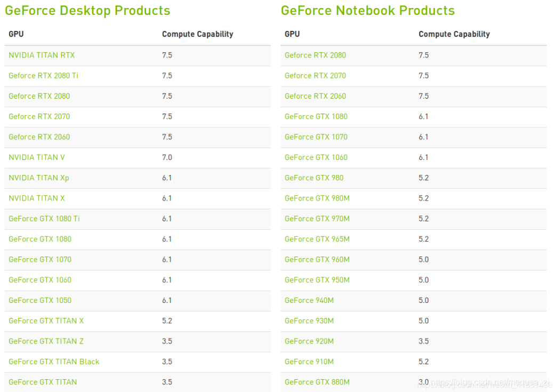Click Compute Capability header in notebook table

pyautogui.click(x=454, y=34)
